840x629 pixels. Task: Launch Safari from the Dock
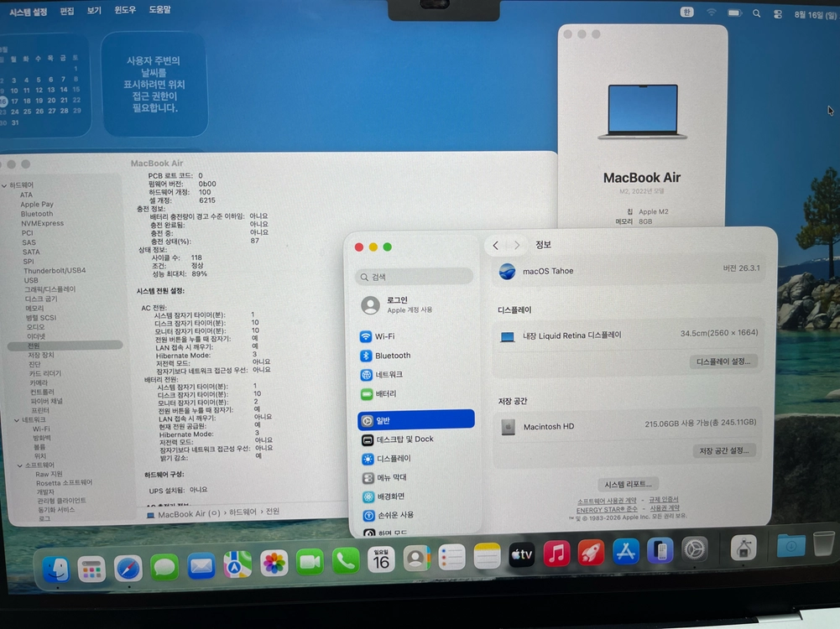[x=128, y=569]
